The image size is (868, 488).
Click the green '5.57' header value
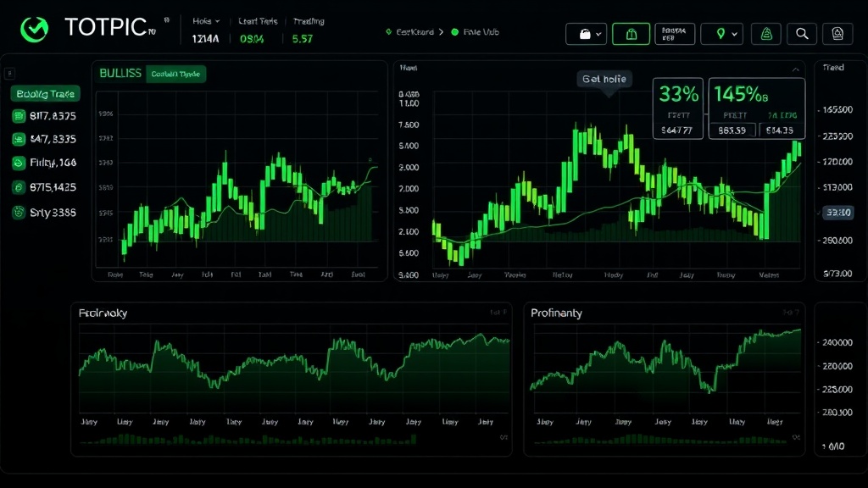[303, 39]
